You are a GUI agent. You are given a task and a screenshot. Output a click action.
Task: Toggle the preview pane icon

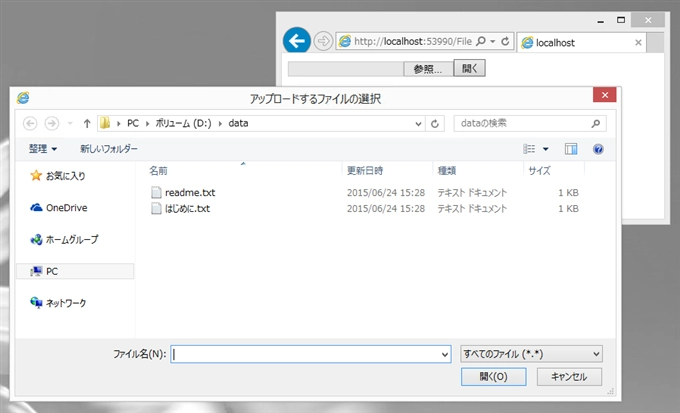pyautogui.click(x=571, y=149)
